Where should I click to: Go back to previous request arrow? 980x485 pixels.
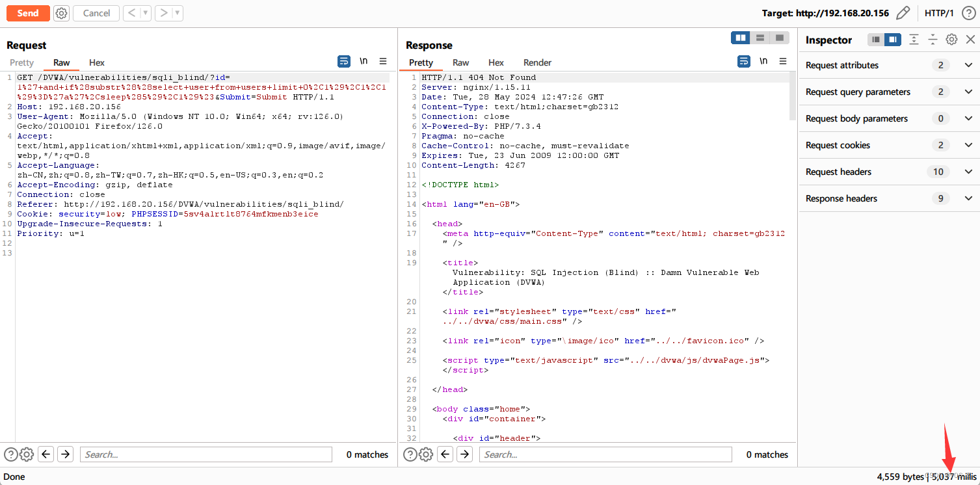[132, 13]
